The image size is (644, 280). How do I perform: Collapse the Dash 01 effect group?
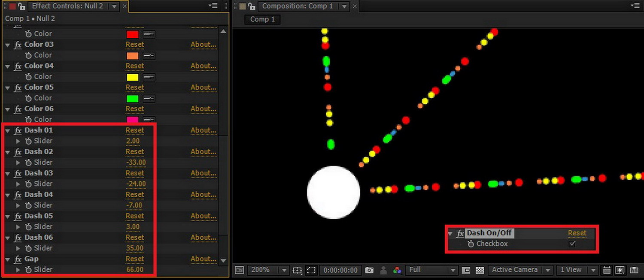coord(8,130)
